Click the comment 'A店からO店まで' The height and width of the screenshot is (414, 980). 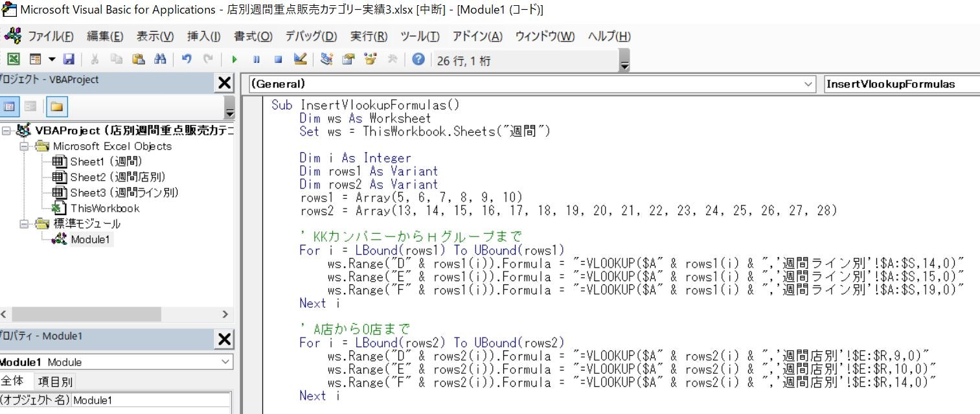(x=355, y=328)
